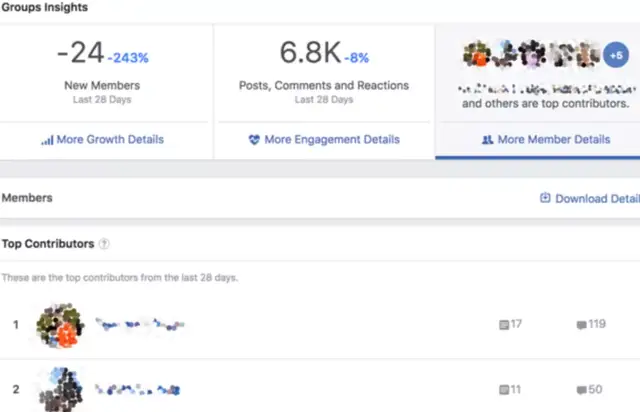This screenshot has height=412, width=640.
Task: Open the rank 2 contributor's profile picture
Action: point(58,388)
